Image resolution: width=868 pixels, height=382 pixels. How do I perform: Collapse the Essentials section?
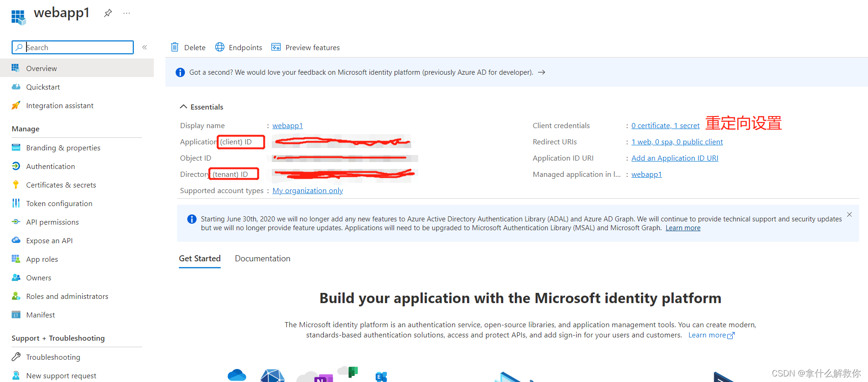point(202,107)
